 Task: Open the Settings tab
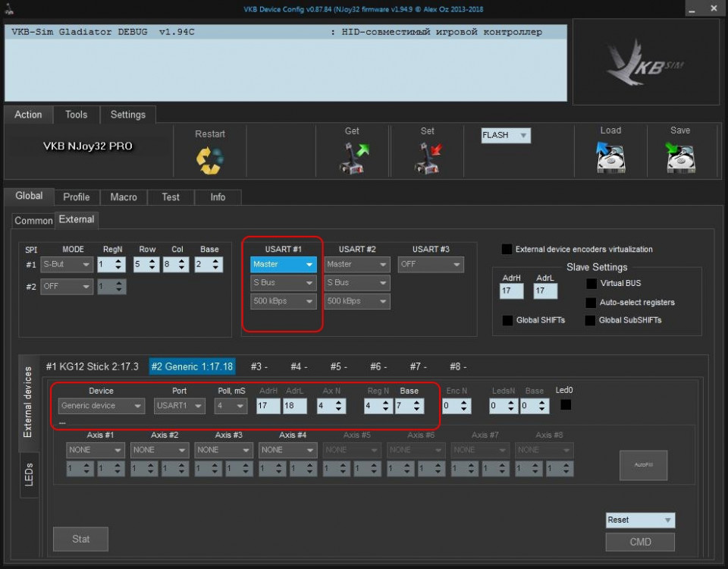(127, 115)
